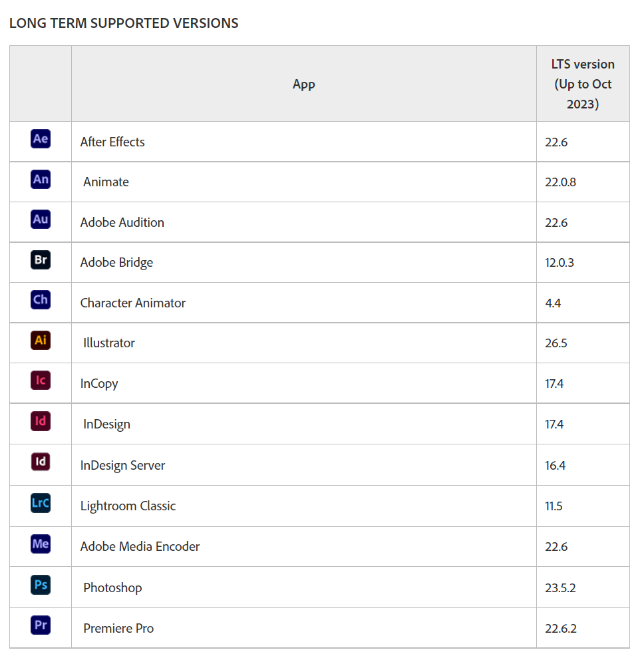Click the Photoshop app icon
The image size is (644, 658).
tap(41, 585)
